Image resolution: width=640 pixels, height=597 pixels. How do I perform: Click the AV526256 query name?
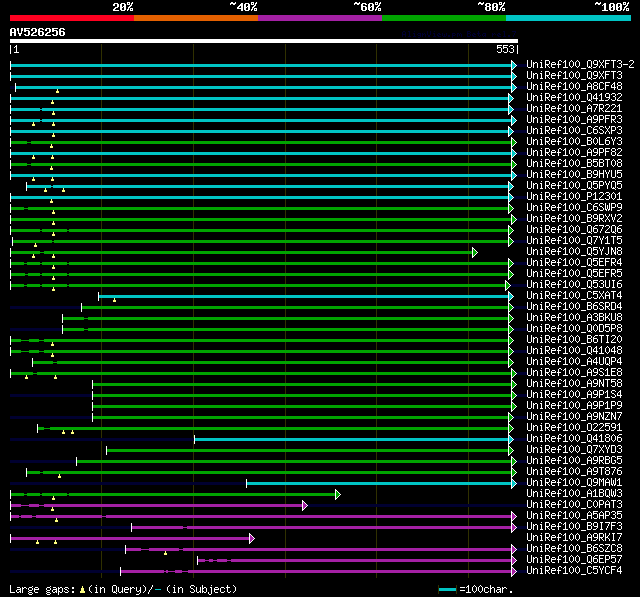pos(38,32)
